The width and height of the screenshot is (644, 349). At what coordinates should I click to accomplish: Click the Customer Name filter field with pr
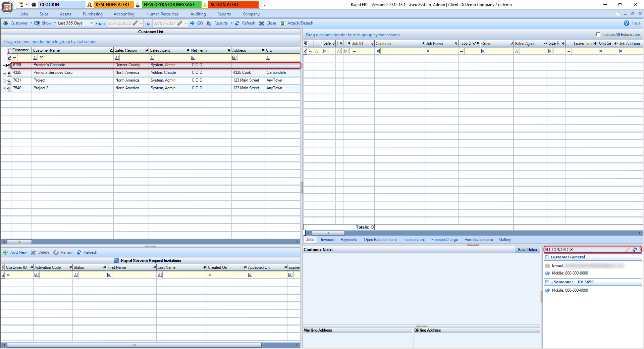pyautogui.click(x=75, y=58)
